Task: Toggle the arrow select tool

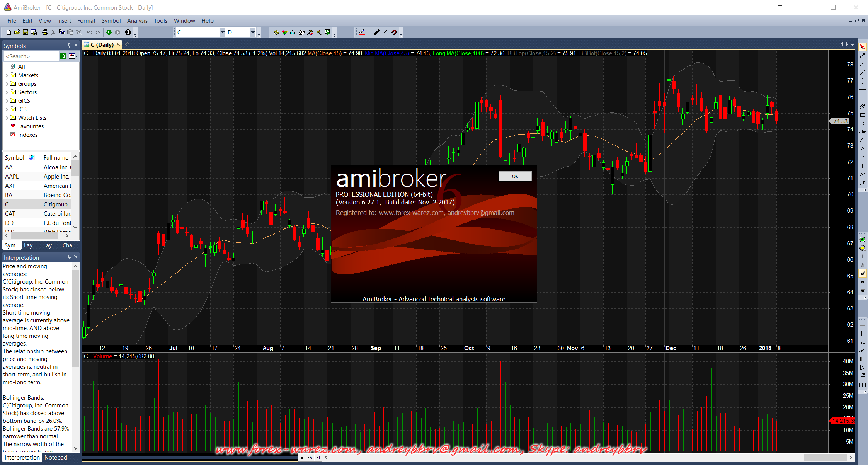Action: [x=862, y=47]
